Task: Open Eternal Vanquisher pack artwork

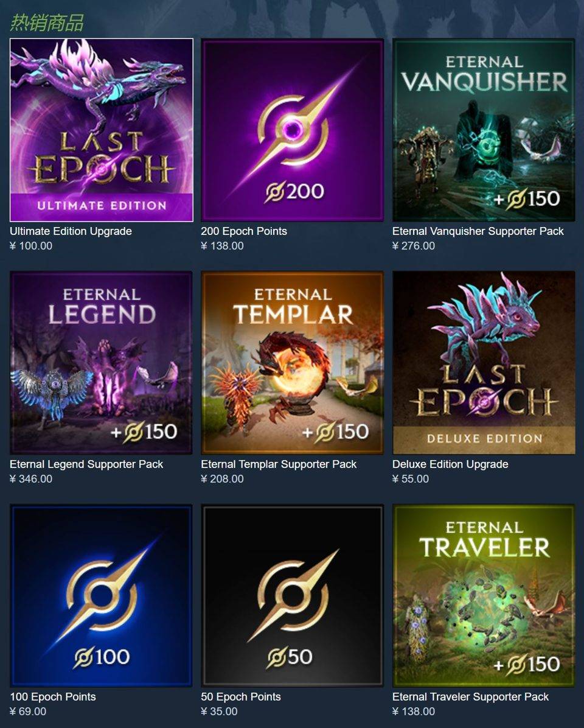Action: (x=484, y=130)
